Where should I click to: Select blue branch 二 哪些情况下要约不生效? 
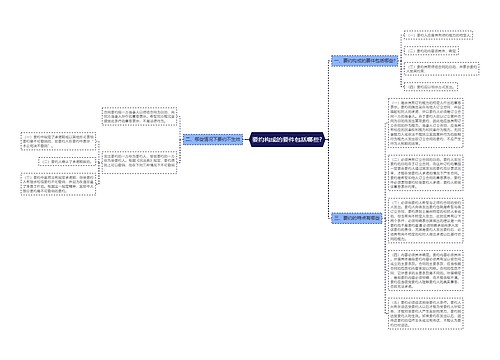coord(213,139)
